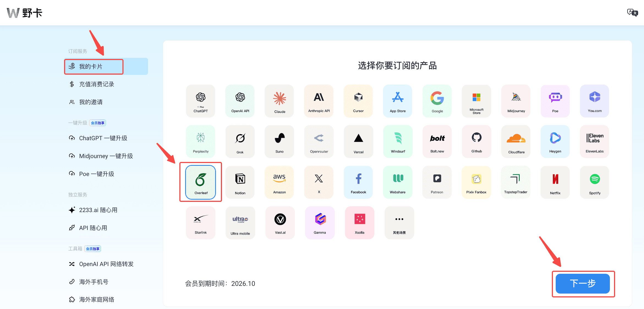Select the Xsolla product card
This screenshot has width=644, height=309.
point(360,223)
